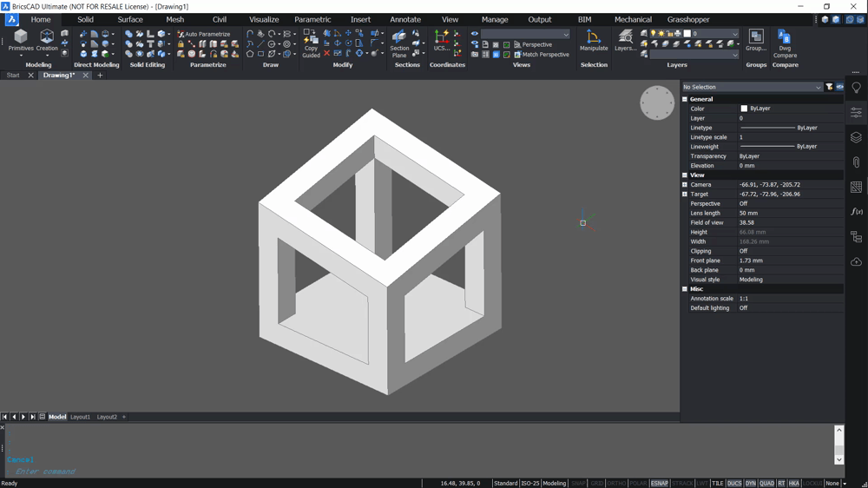Screen dimensions: 868x488
Task: Toggle QUAD in the status bar
Action: click(766, 483)
